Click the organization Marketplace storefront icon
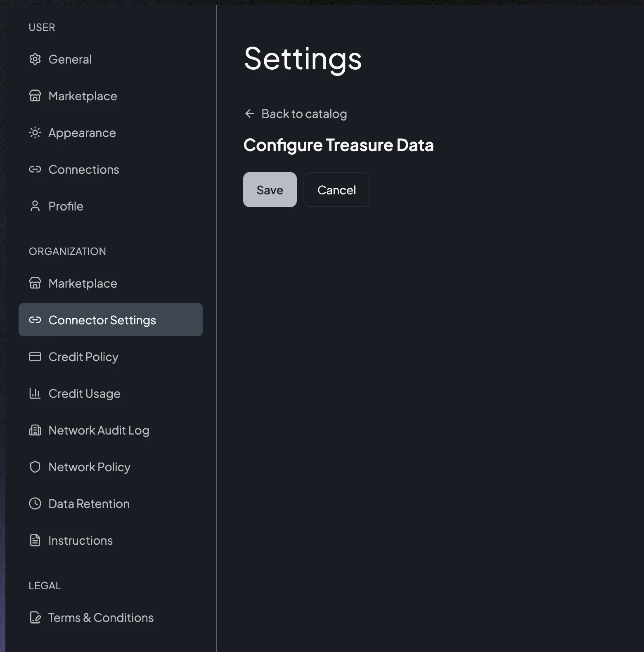Viewport: 644px width, 652px height. [x=35, y=283]
